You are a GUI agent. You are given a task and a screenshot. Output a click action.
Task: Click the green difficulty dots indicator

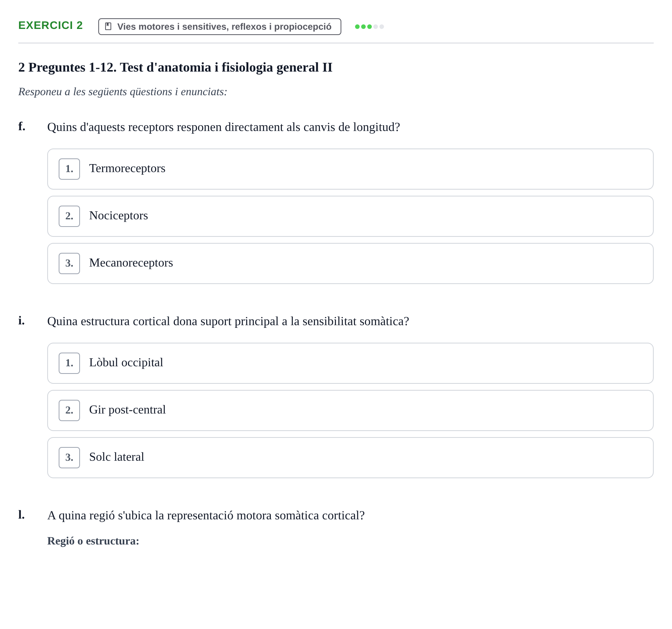click(370, 27)
